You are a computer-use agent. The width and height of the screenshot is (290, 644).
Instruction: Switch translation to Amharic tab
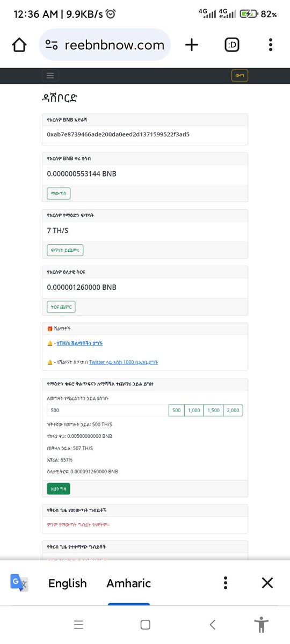tap(129, 583)
